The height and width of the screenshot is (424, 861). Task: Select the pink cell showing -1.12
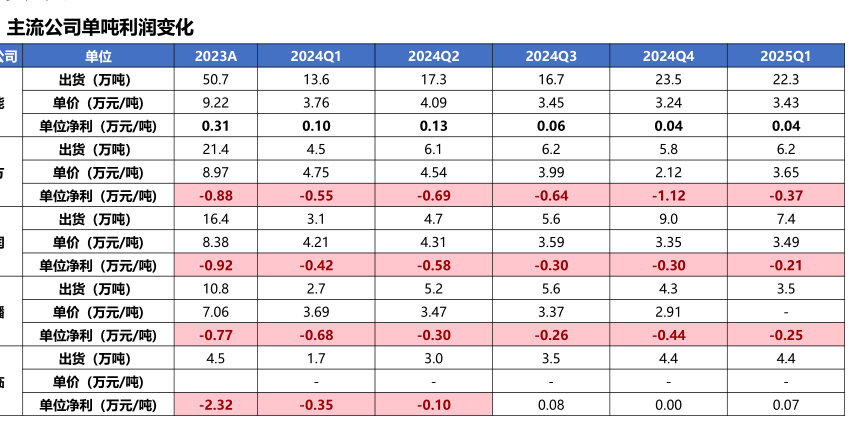(668, 196)
